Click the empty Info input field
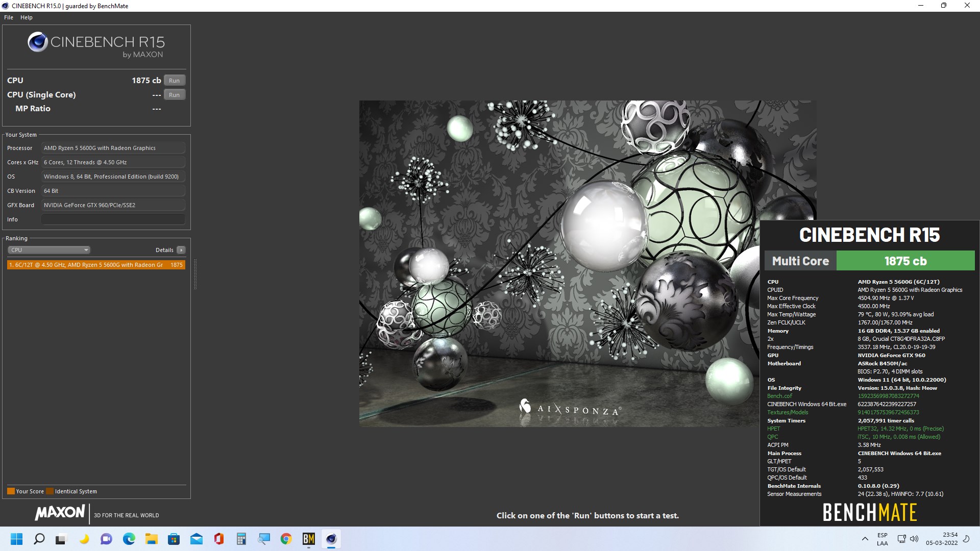Viewport: 980px width, 551px height. coord(113,219)
